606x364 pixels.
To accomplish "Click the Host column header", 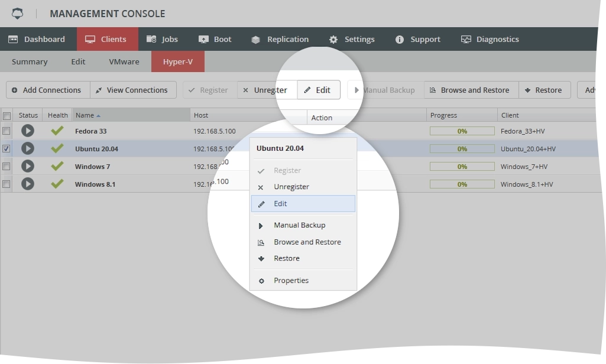I will (201, 115).
